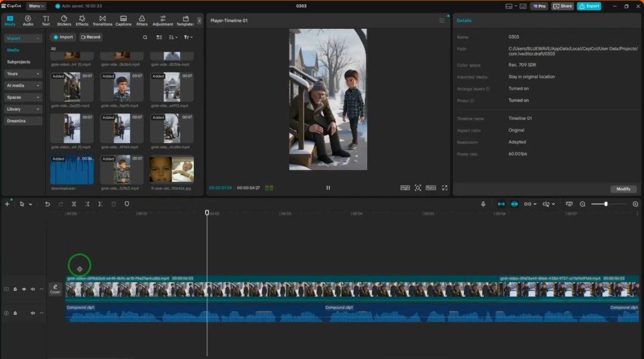Open fullscreen preview in player

(x=444, y=188)
